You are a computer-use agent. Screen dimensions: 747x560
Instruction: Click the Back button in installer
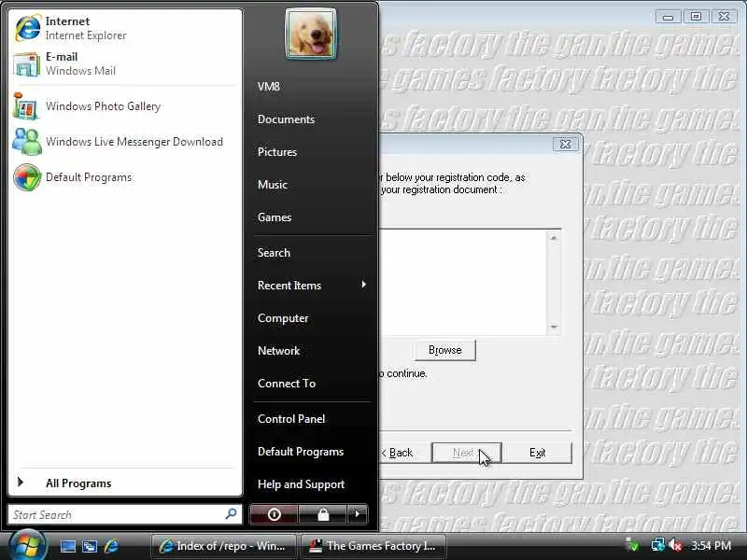point(399,453)
